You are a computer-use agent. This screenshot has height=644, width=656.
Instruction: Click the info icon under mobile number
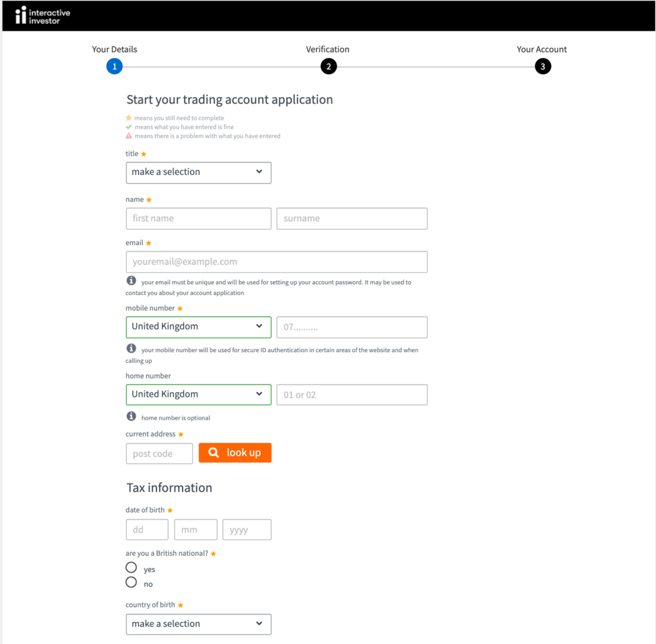[131, 348]
